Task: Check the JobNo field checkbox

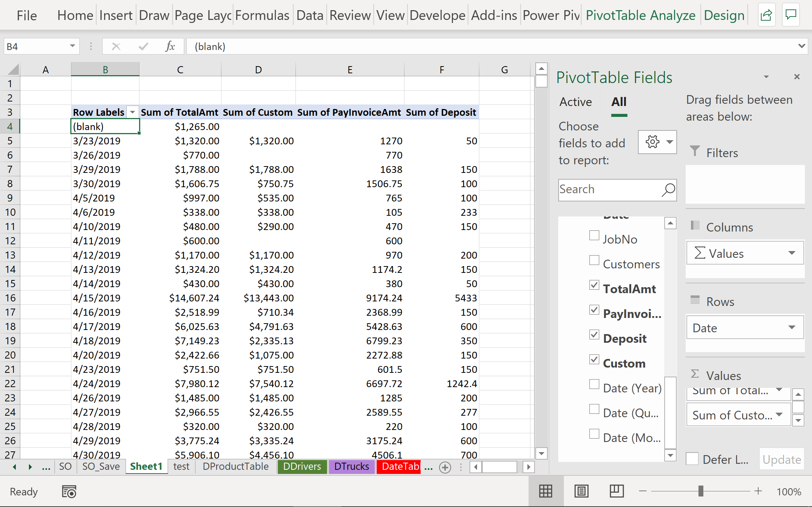Action: point(594,236)
